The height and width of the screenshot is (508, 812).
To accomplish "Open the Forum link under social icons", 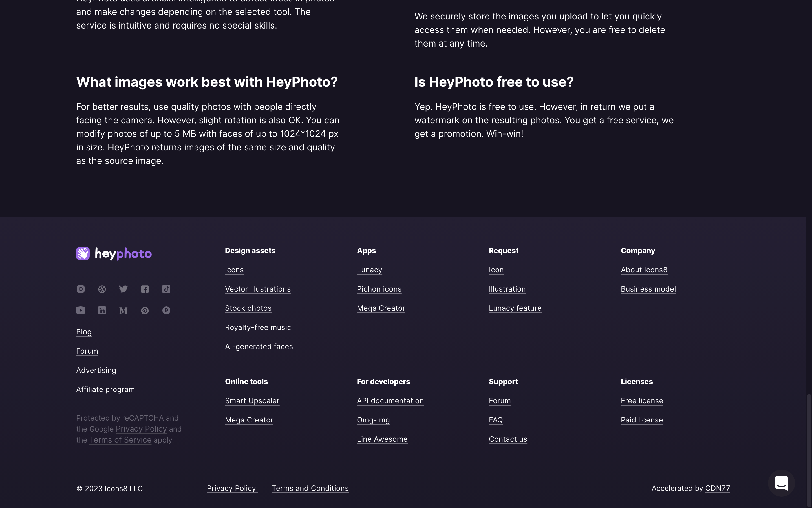I will pyautogui.click(x=87, y=351).
